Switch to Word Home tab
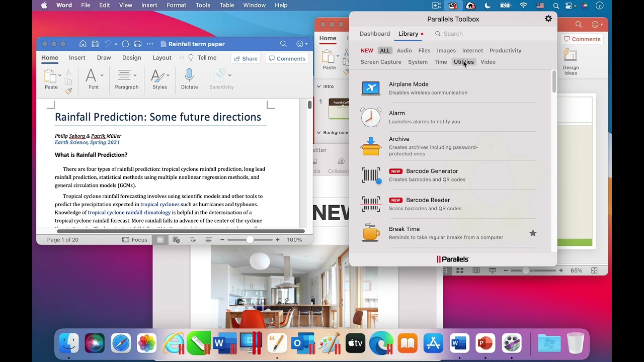The width and height of the screenshot is (644, 362). (50, 58)
